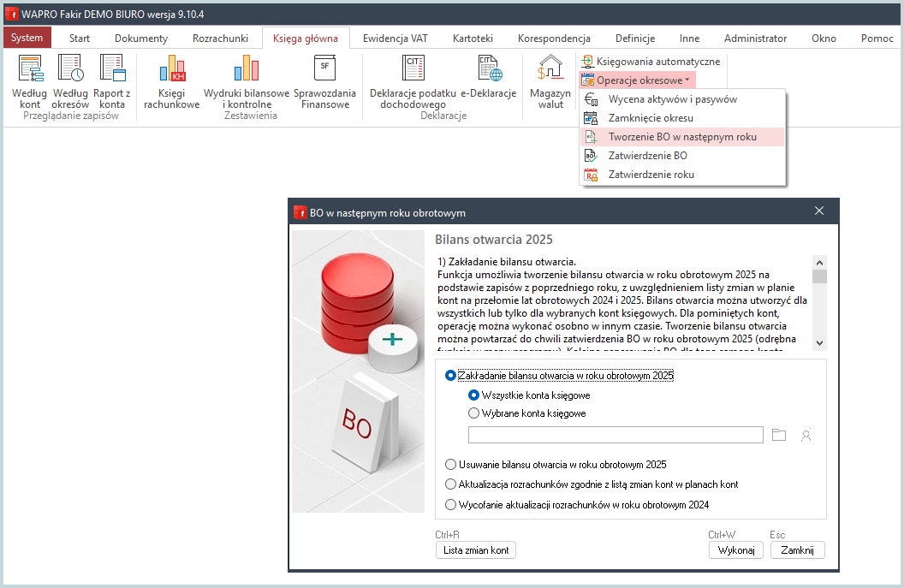Viewport: 904px width, 588px height.
Task: Choose Usuwanie bilansu otwarcia option
Action: coord(451,465)
